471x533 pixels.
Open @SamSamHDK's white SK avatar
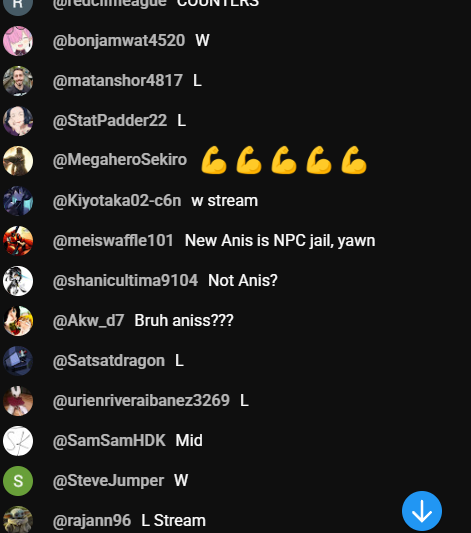tap(18, 441)
